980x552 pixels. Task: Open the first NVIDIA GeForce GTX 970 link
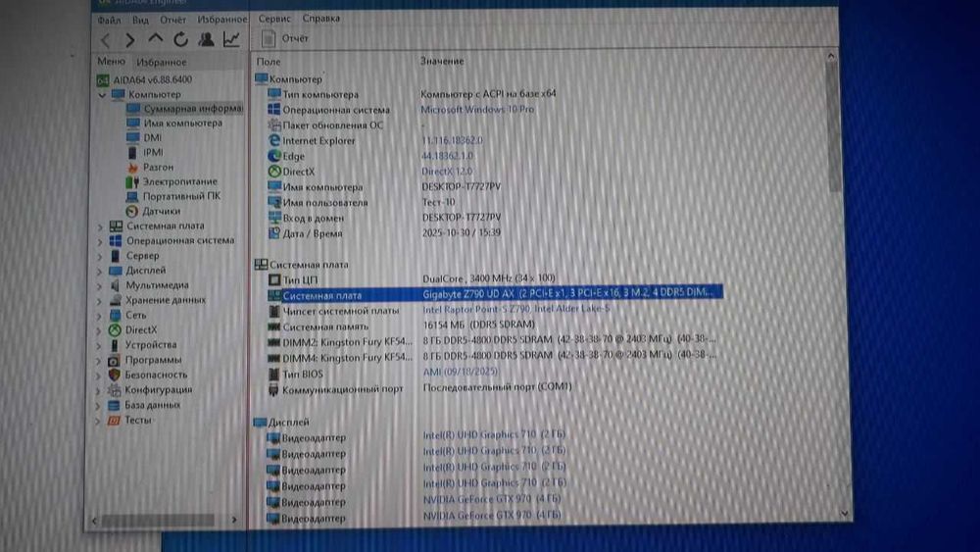492,499
